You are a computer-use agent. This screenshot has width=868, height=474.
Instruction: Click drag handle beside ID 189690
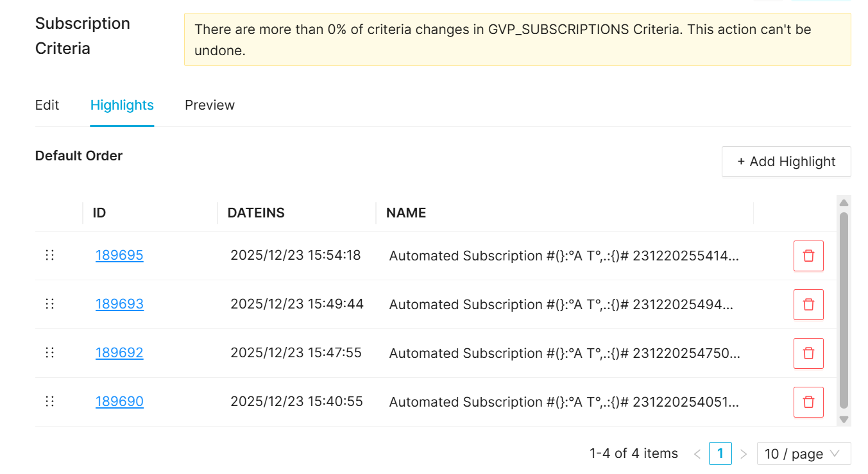click(50, 402)
